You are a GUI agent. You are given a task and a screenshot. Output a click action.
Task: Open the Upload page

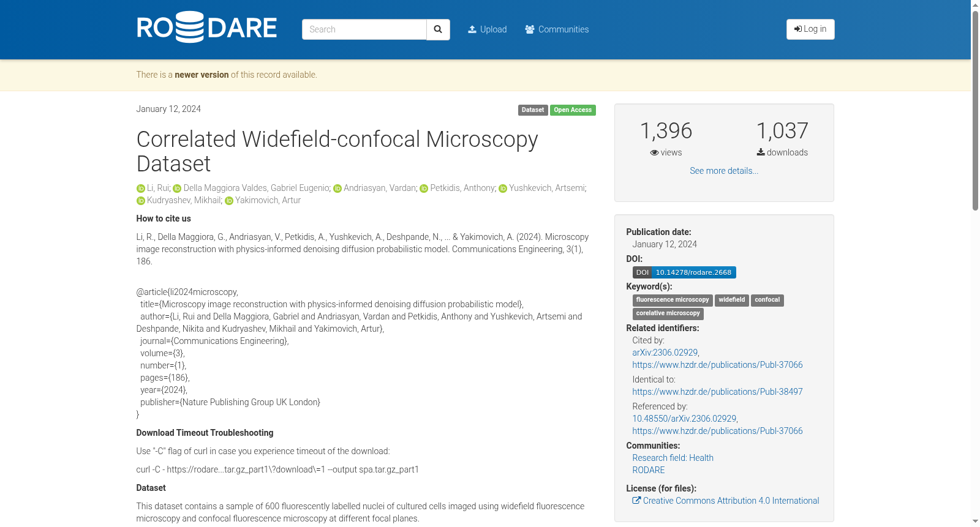click(x=488, y=29)
